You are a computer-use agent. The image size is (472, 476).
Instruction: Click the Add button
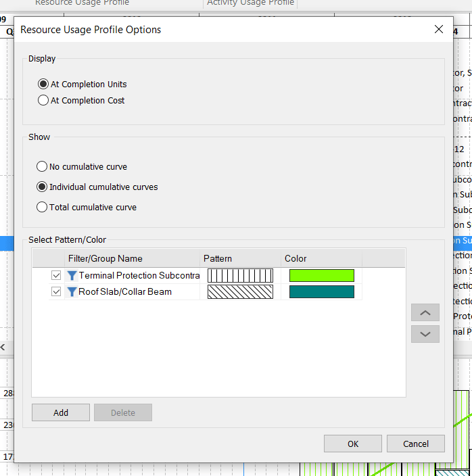pos(61,412)
